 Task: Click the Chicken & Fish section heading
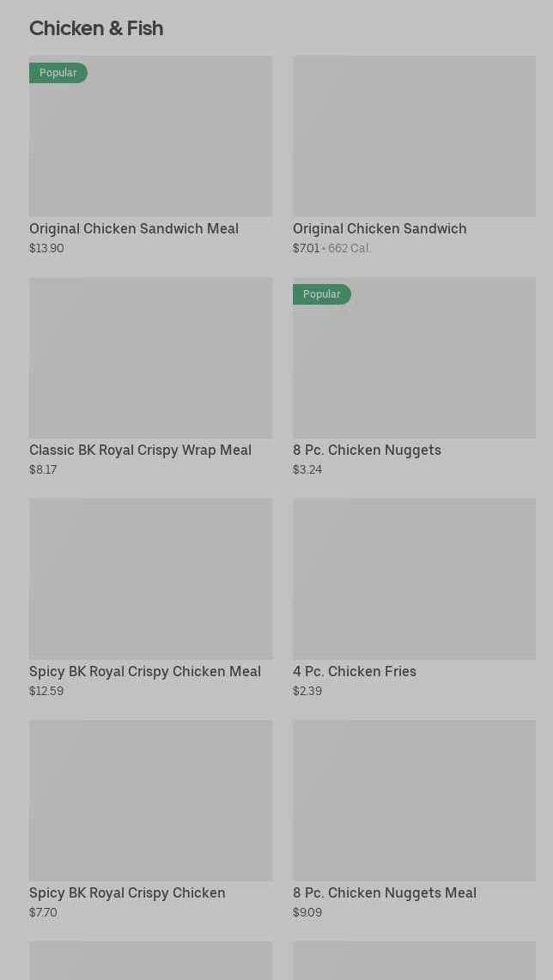[x=96, y=28]
